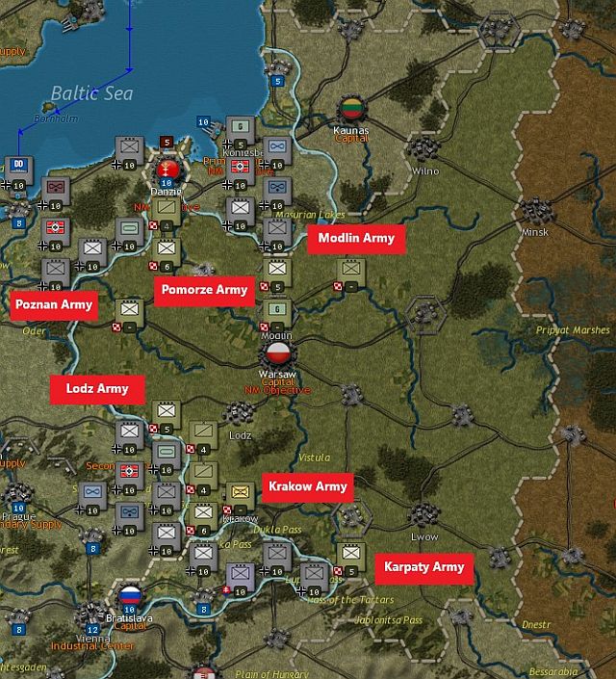Viewport: 616px width, 679px height.
Task: Click the 'Vistula' river label
Action: tap(315, 457)
